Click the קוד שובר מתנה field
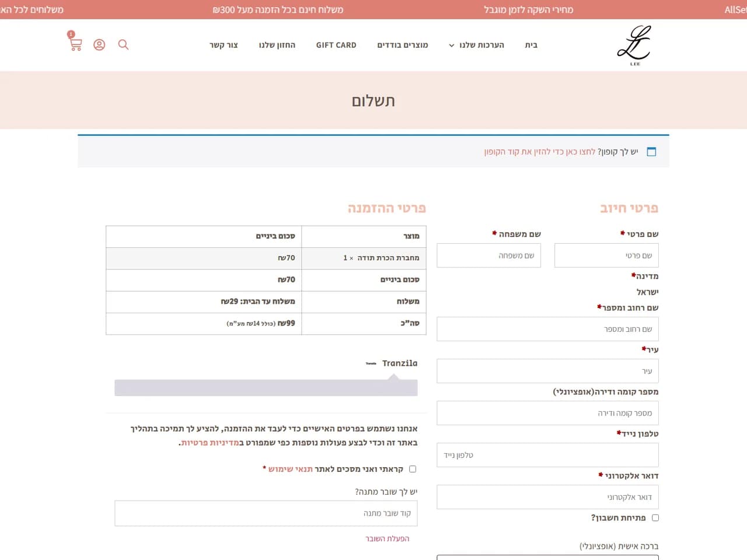This screenshot has width=747, height=560. click(266, 513)
